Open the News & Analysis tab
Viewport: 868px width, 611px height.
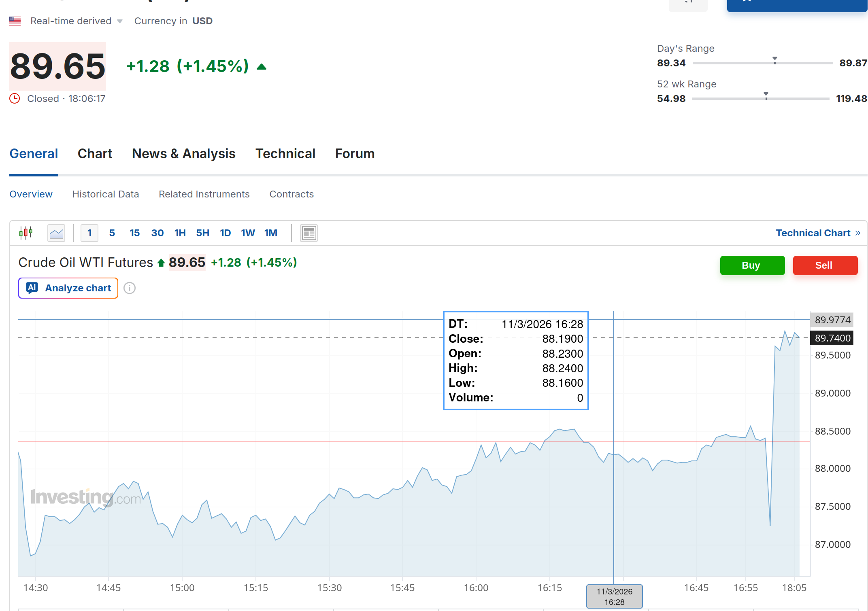tap(183, 154)
